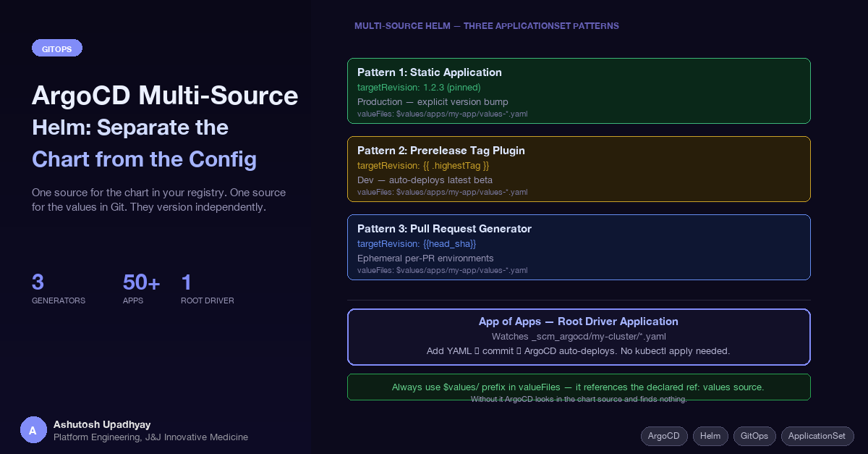Click the 'One source for the chart' description
Screen dimensions: 868x454
tap(158, 200)
